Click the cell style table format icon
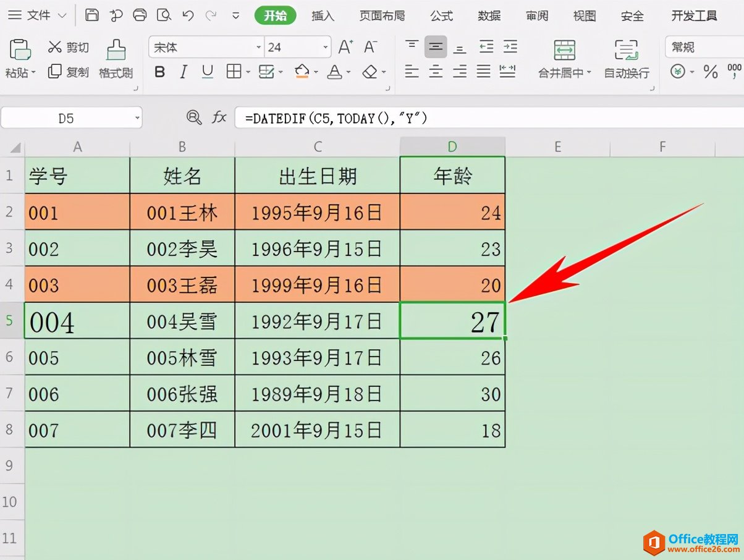744x560 pixels. tap(266, 72)
